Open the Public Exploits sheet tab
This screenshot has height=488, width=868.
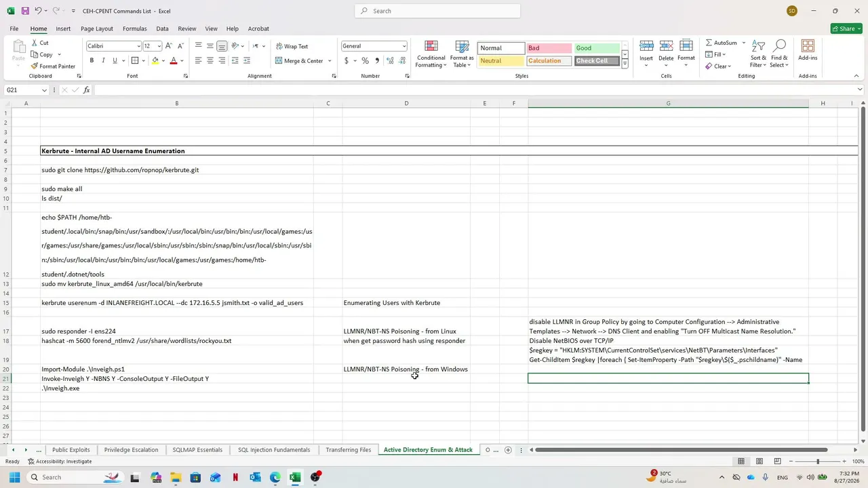[71, 450]
